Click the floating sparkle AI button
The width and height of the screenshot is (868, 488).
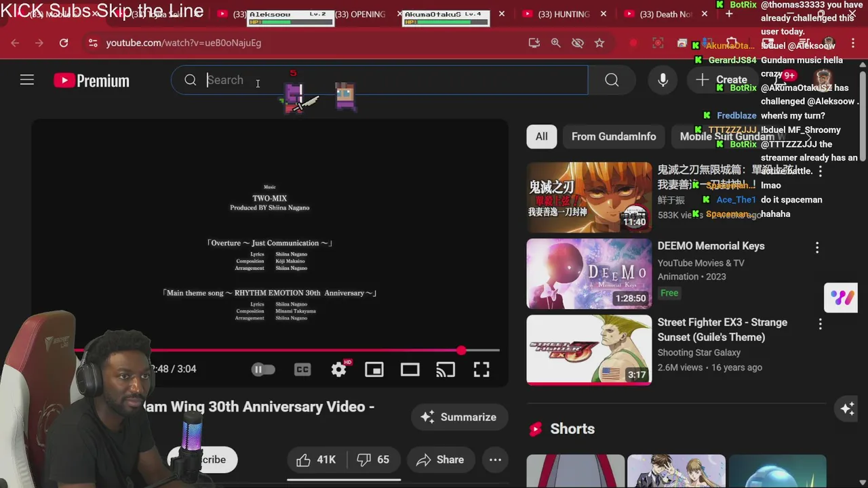click(x=847, y=408)
